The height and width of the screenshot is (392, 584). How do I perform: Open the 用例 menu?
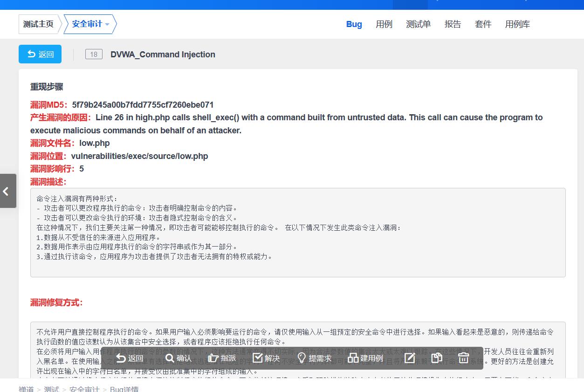click(x=384, y=24)
